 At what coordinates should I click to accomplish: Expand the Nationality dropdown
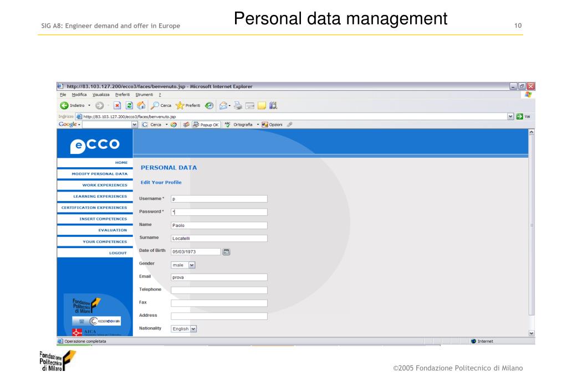coord(193,329)
